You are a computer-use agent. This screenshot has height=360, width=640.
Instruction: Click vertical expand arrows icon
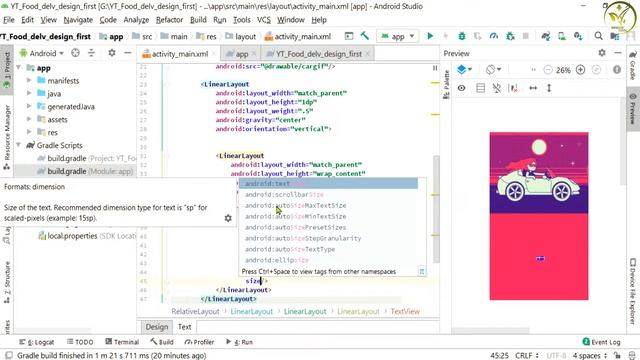[x=549, y=88]
